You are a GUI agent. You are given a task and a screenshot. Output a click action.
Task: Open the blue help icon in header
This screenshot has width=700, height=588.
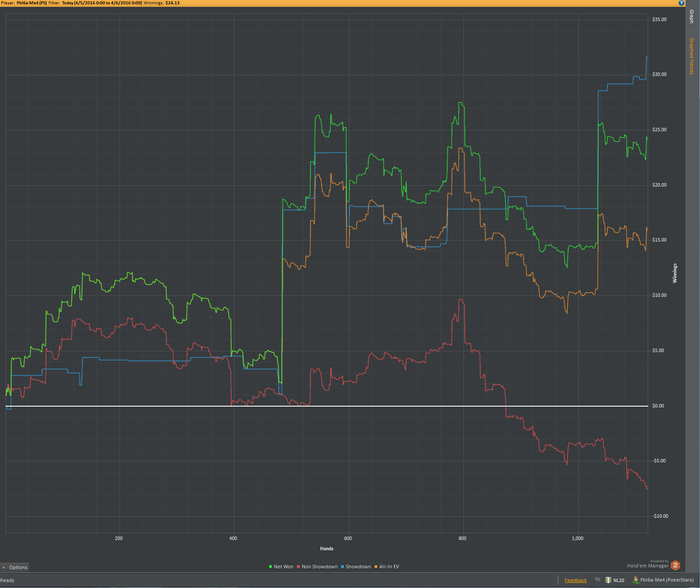click(681, 3)
